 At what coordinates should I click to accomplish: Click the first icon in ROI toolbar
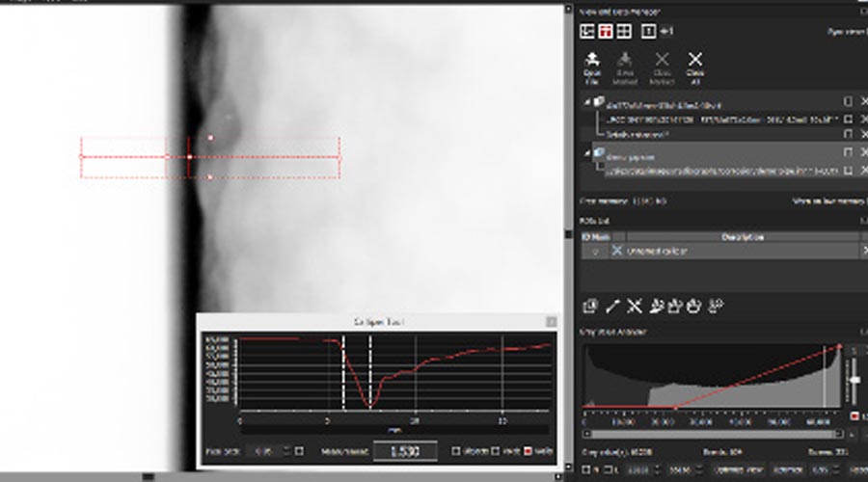(590, 306)
